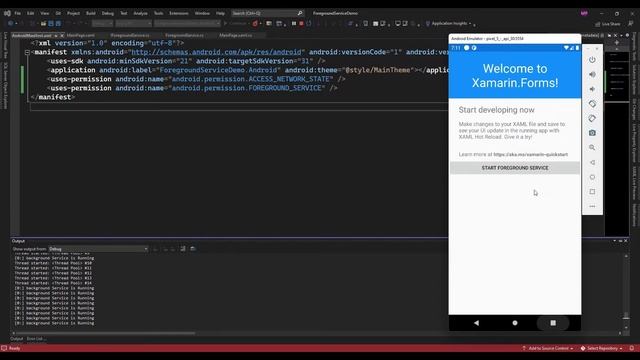
Task: Click emulator sidebar back triangle icon
Action: [x=592, y=162]
